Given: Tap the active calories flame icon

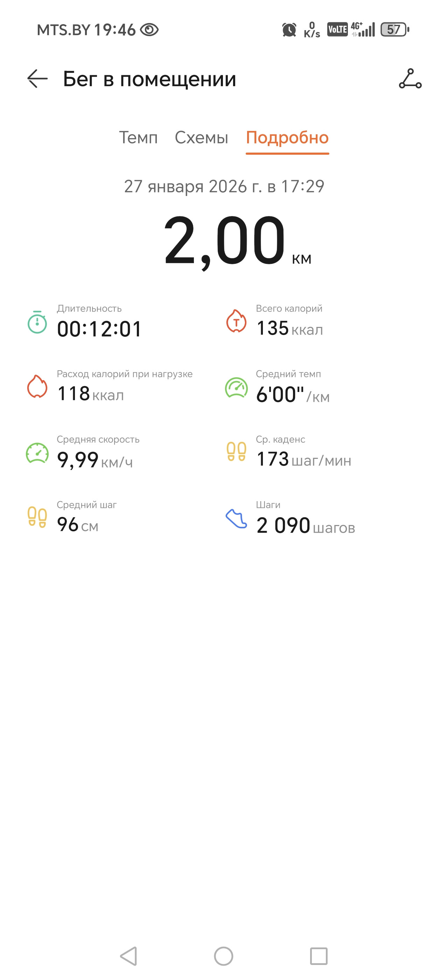Looking at the screenshot, I should pos(37,386).
